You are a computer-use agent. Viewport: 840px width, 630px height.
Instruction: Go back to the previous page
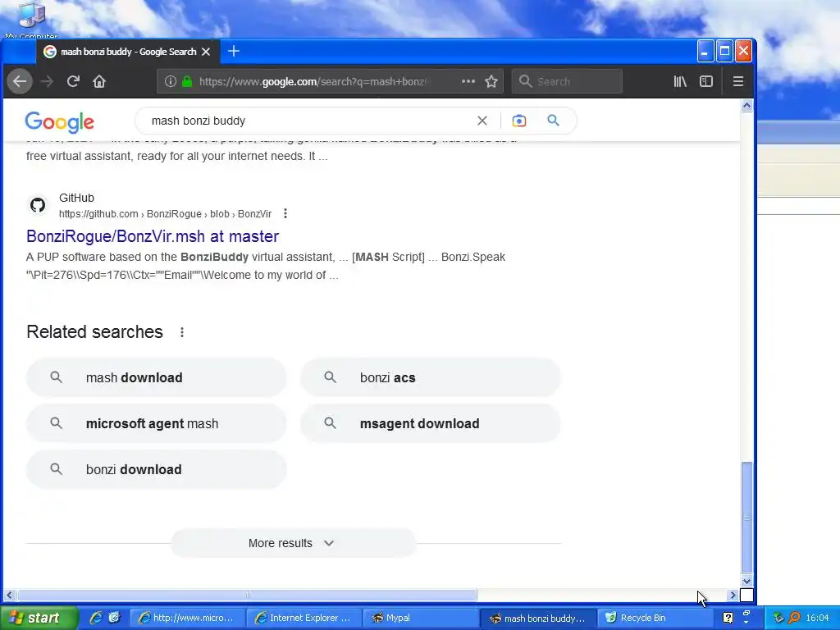(20, 81)
